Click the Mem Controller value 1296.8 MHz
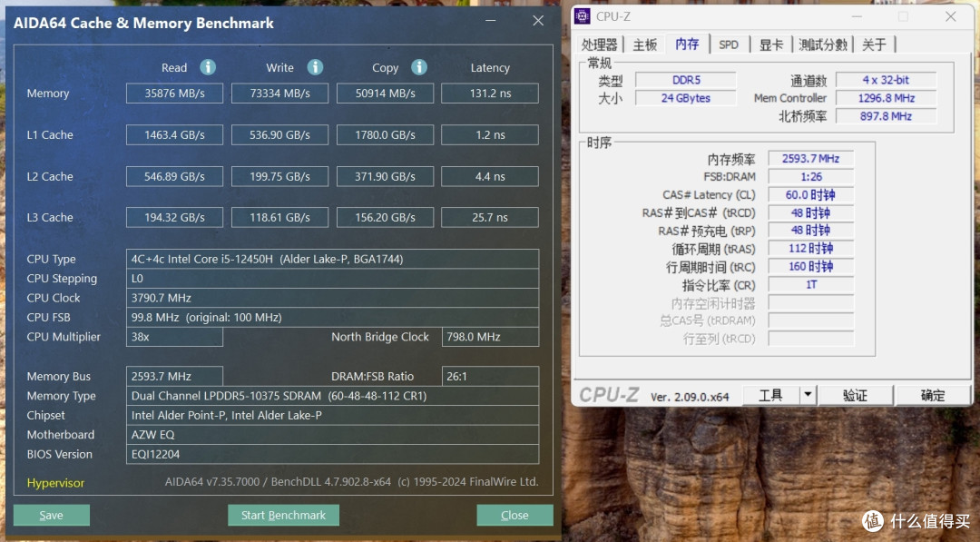This screenshot has height=542, width=980. click(886, 98)
